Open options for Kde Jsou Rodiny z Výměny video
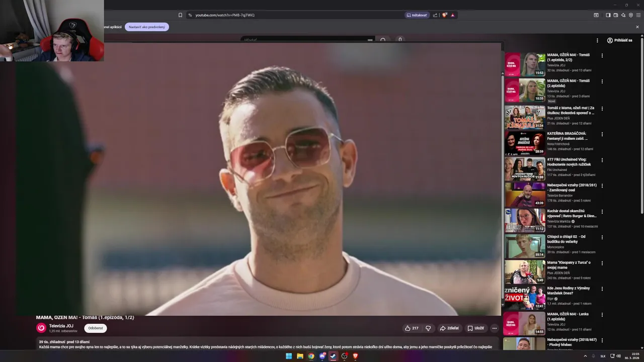The width and height of the screenshot is (644, 362). [602, 289]
